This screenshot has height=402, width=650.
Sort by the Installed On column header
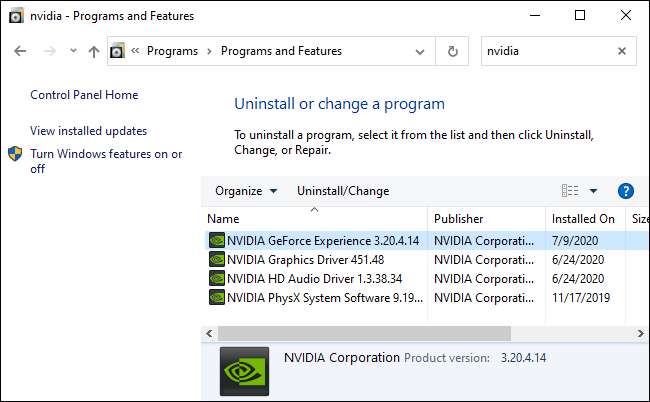585,219
